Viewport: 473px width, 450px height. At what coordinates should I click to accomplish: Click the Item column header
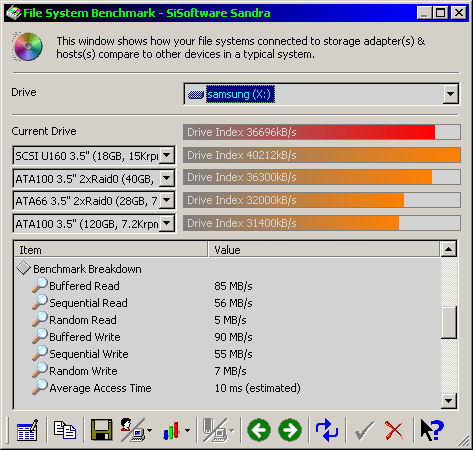111,250
